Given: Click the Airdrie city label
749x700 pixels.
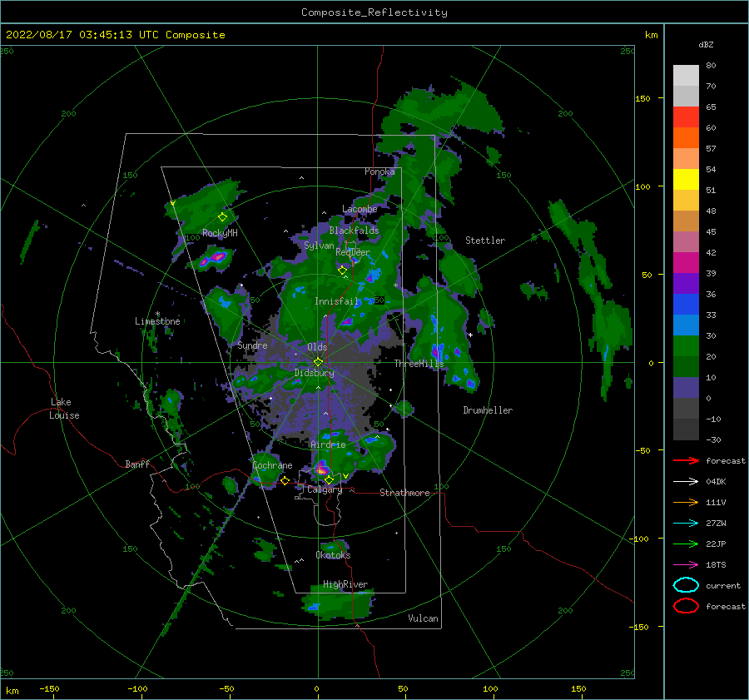Looking at the screenshot, I should click(x=328, y=444).
